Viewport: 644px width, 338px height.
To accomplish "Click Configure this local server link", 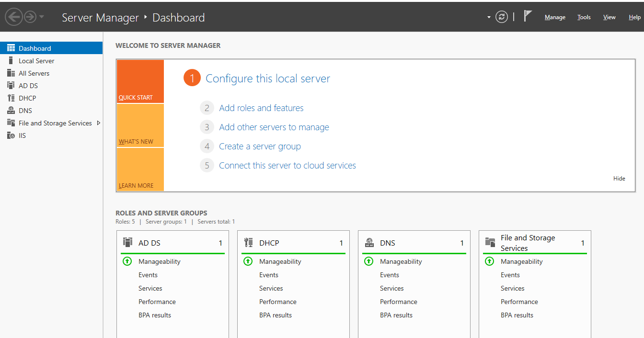I will (268, 79).
